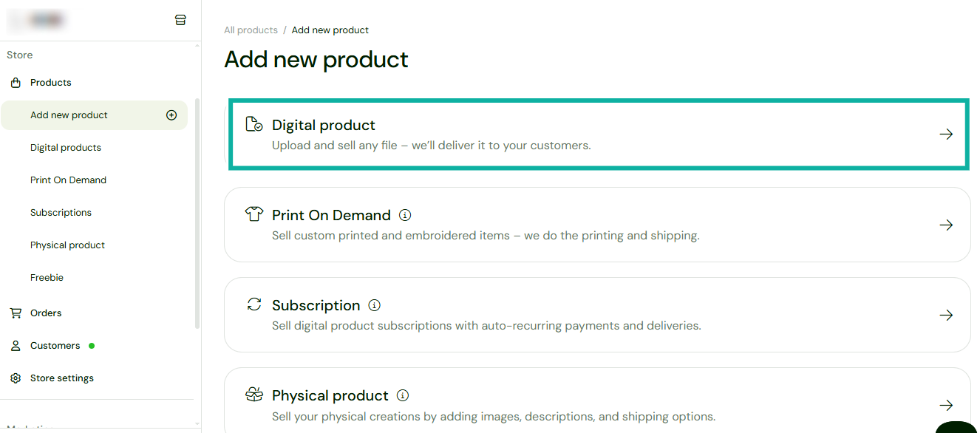980x433 pixels.
Task: Open the info tooltip next to Subscription
Action: [375, 304]
